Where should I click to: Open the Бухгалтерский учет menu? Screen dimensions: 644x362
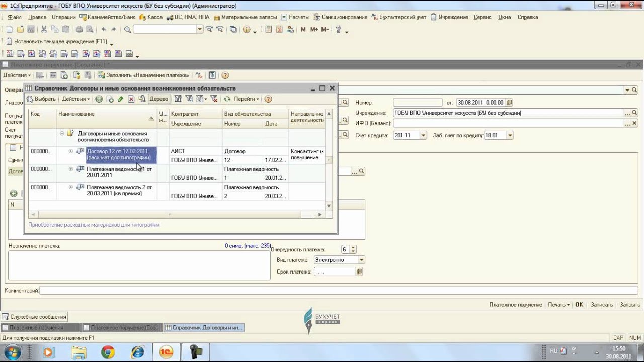coord(398,17)
